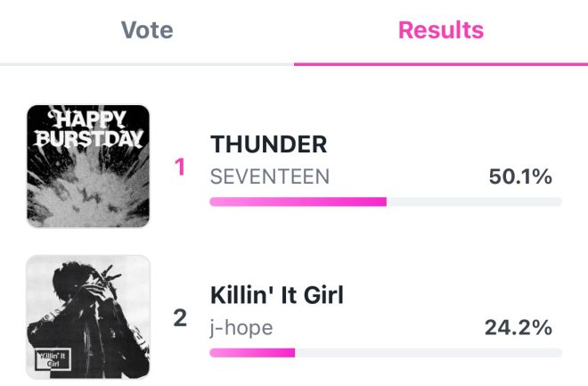The height and width of the screenshot is (386, 588).
Task: Click the j-hope artist name
Action: tap(241, 328)
